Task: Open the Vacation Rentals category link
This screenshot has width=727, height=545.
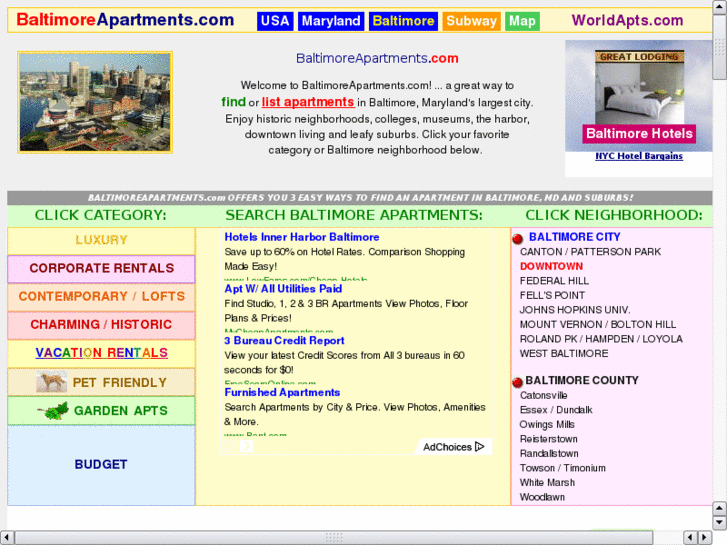Action: click(102, 353)
